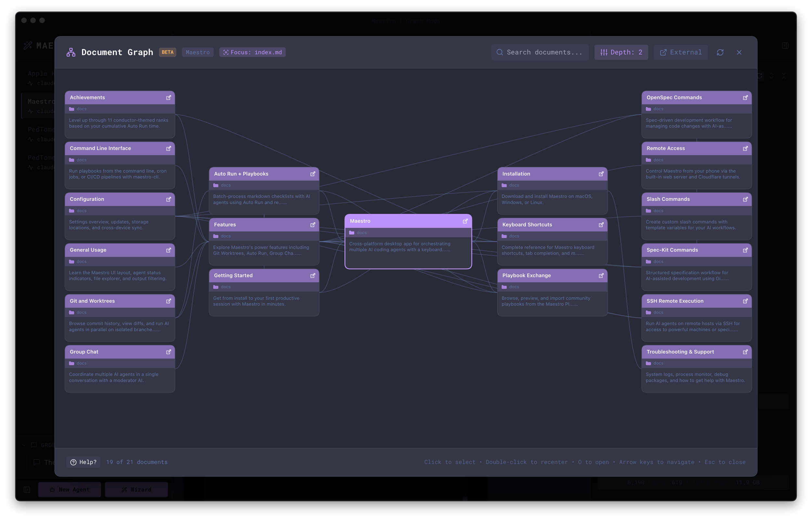Image resolution: width=812 pixels, height=520 pixels.
Task: Open external icon on OpenSpec Commands card
Action: click(x=745, y=98)
